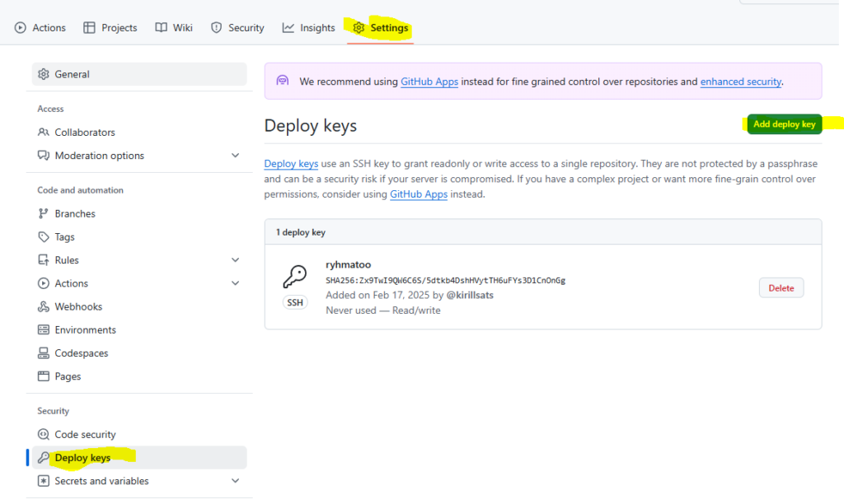
Task: Click the large key icon for ryhmatoo
Action: [295, 277]
